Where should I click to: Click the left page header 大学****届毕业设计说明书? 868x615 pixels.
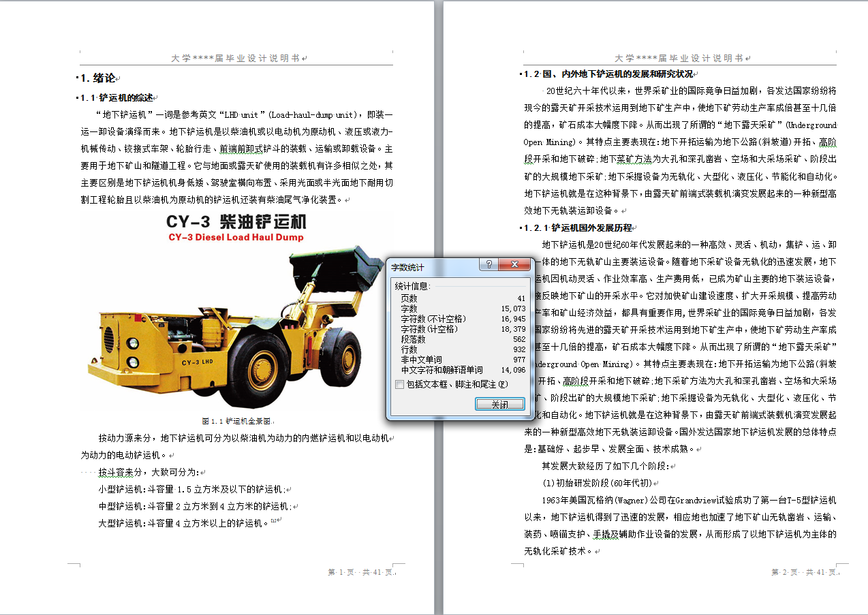236,59
